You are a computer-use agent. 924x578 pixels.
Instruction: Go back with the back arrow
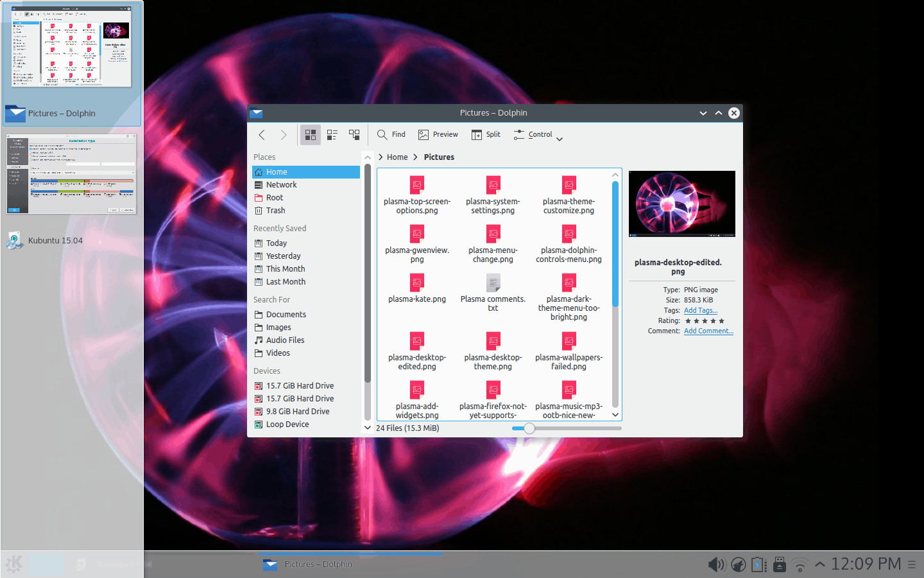tap(262, 135)
